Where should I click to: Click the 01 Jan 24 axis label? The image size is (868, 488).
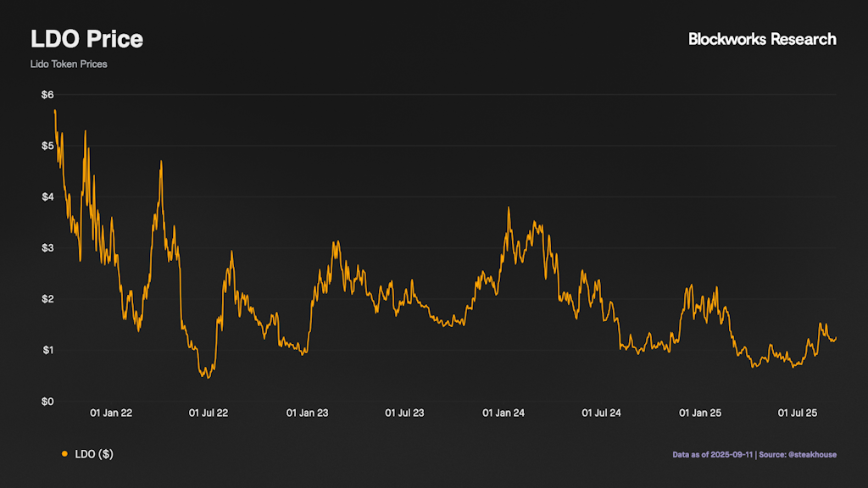point(504,413)
